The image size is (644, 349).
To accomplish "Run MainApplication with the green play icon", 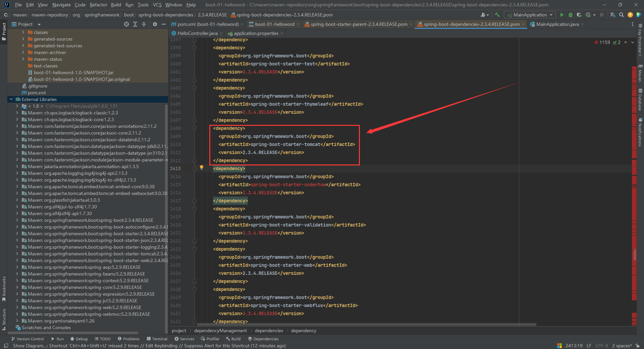I will click(x=562, y=15).
